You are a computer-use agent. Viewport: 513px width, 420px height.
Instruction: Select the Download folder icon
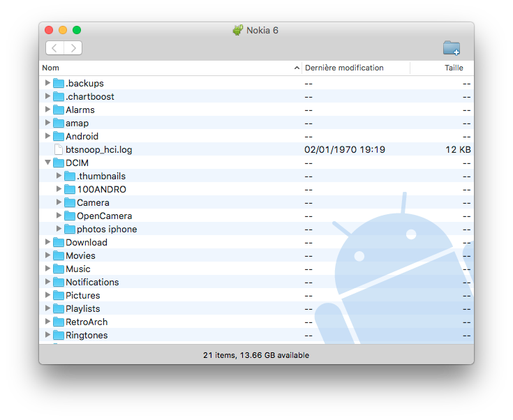click(59, 242)
